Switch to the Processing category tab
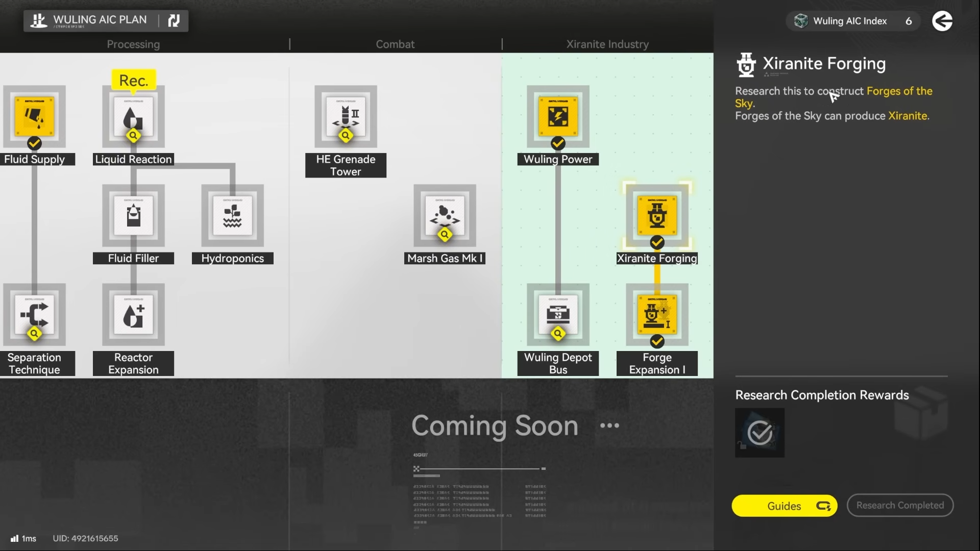980x551 pixels. (x=133, y=44)
